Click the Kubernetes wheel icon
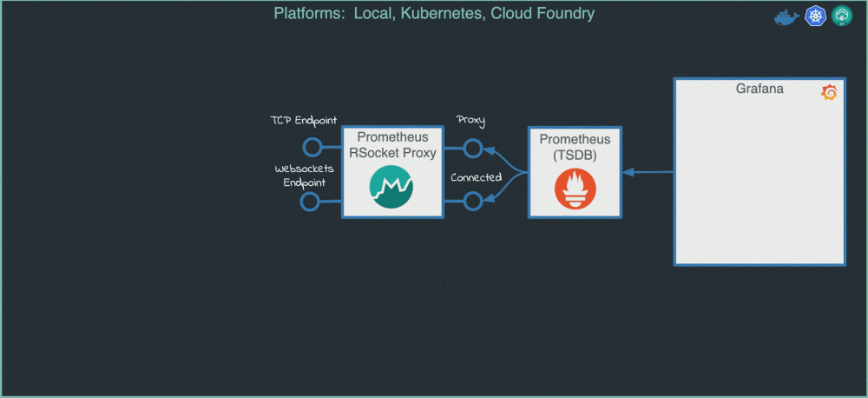Image resolution: width=868 pixels, height=398 pixels. click(x=815, y=16)
